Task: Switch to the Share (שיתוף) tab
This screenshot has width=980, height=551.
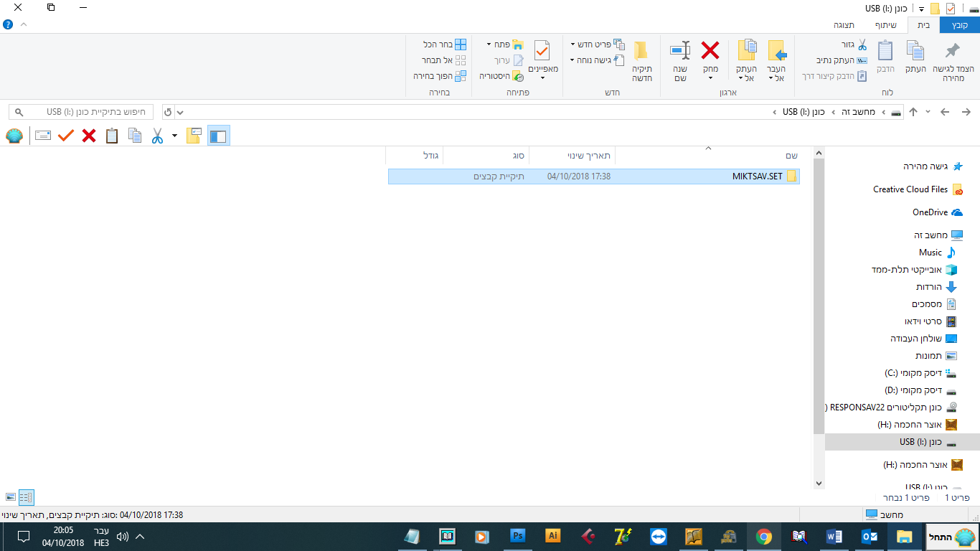Action: coord(885,25)
